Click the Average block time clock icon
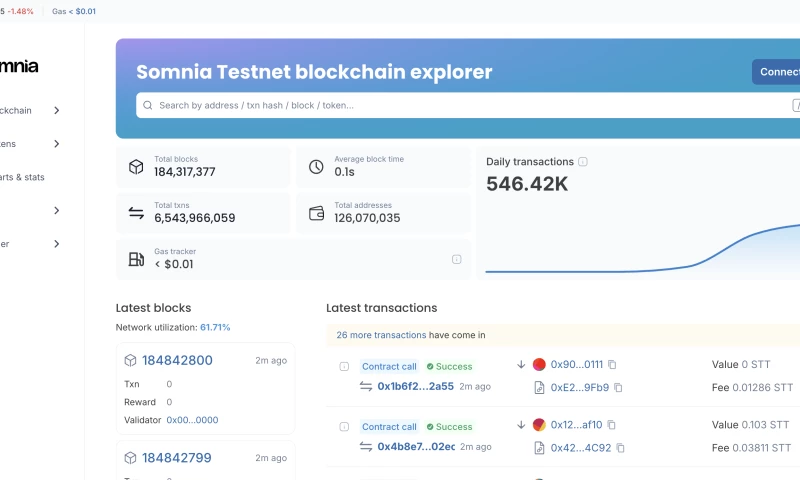 point(316,167)
